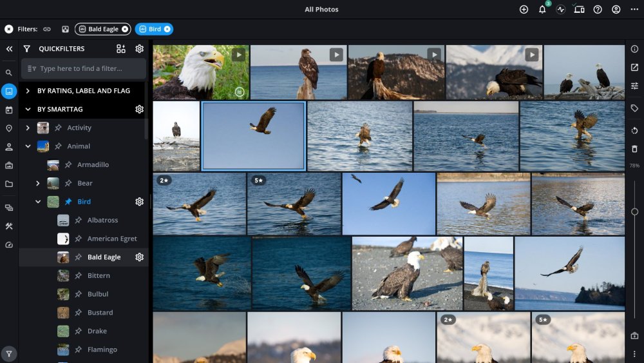Open the calendar view in left rail

[9, 110]
